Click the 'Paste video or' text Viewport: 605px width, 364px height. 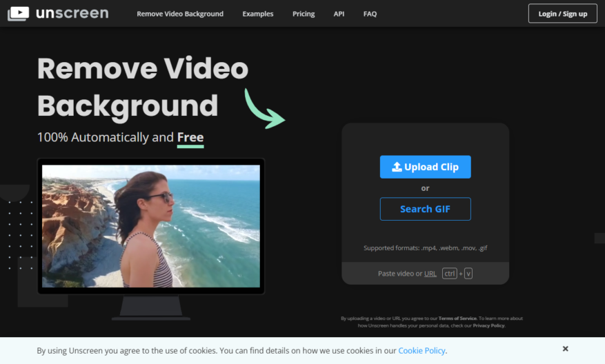(400, 274)
